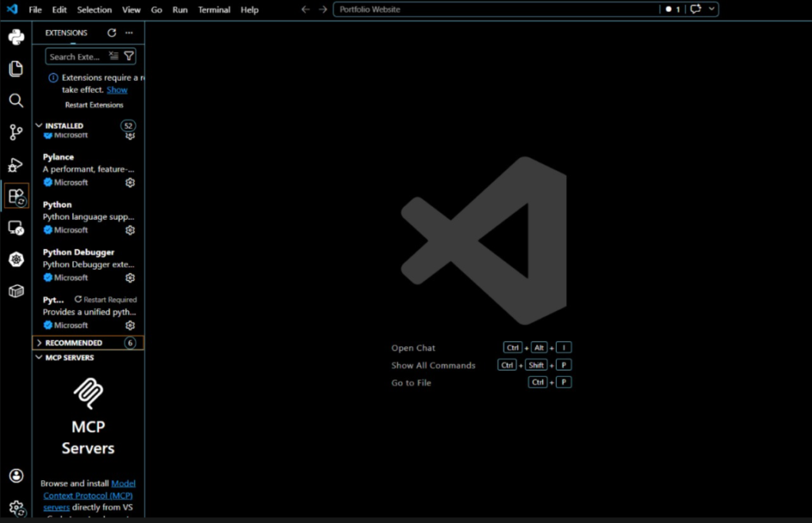Open Python Debugger manage gear
Image resolution: width=812 pixels, height=523 pixels.
point(130,278)
